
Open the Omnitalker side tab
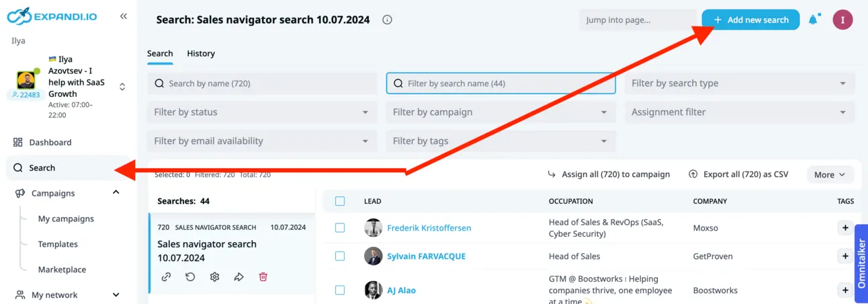pyautogui.click(x=861, y=264)
